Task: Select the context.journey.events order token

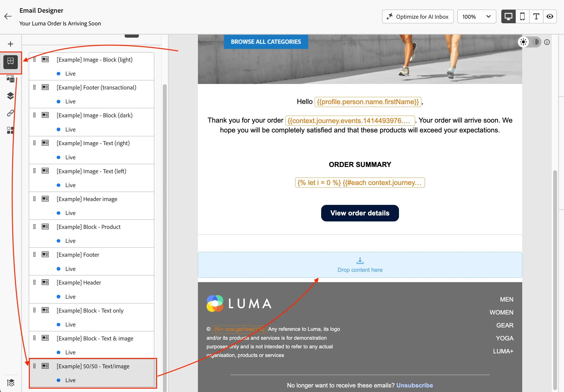Action: tap(350, 120)
